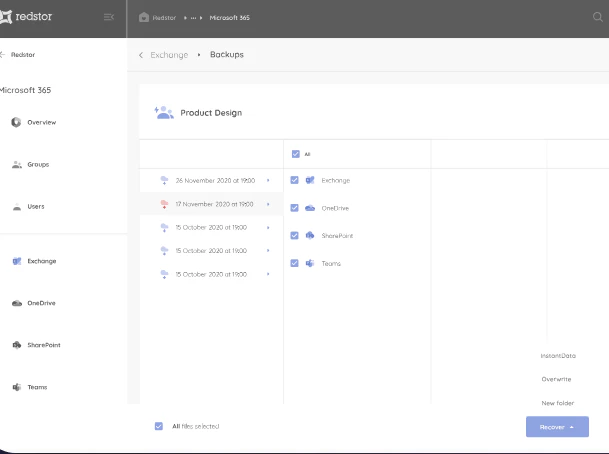Open Overview in the sidebar
This screenshot has width=609, height=454.
tap(42, 122)
